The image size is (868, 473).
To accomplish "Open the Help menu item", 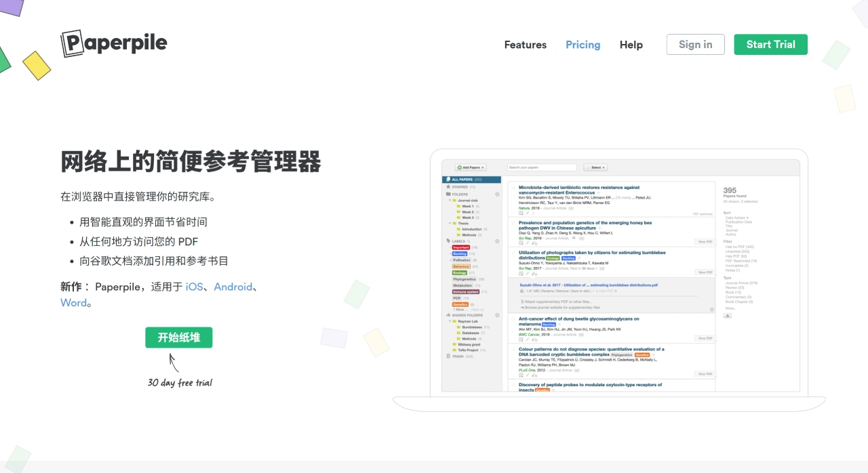I will click(631, 45).
